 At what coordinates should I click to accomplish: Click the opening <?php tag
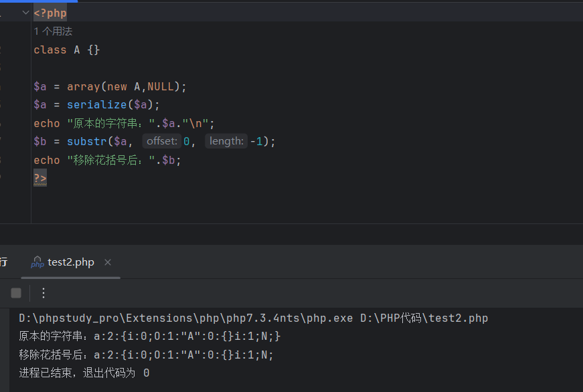(x=50, y=13)
